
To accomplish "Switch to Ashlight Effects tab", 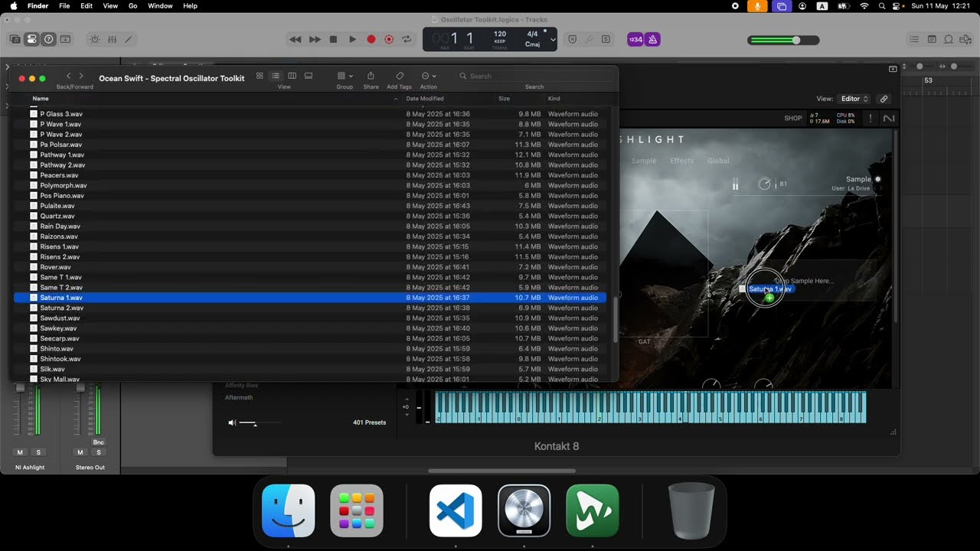I will 681,161.
